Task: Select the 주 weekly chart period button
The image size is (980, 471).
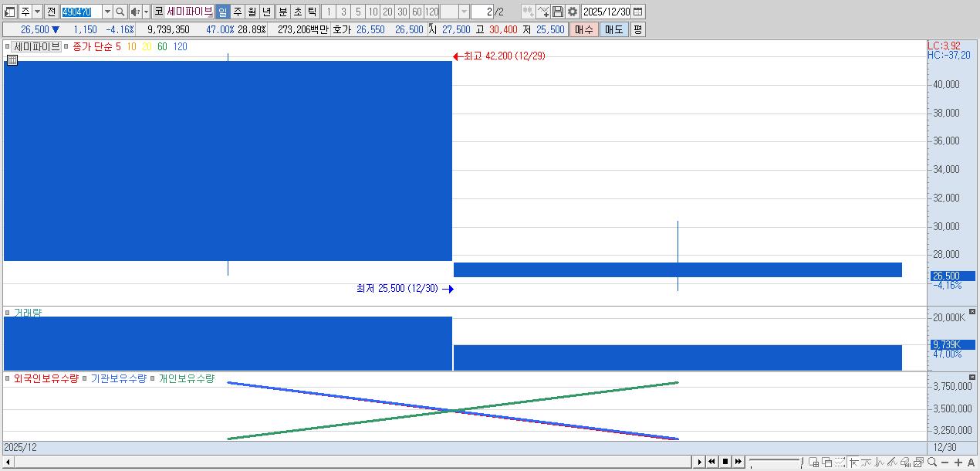Action: pyautogui.click(x=237, y=12)
